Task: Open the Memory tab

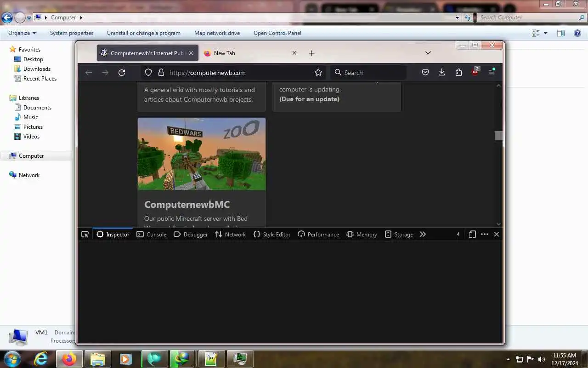Action: 362,234
